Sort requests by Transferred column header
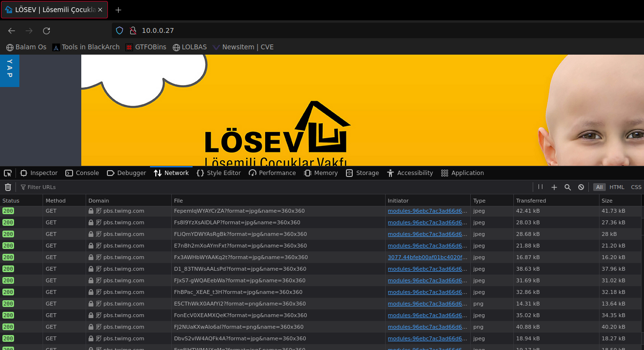The width and height of the screenshot is (644, 350). 531,201
